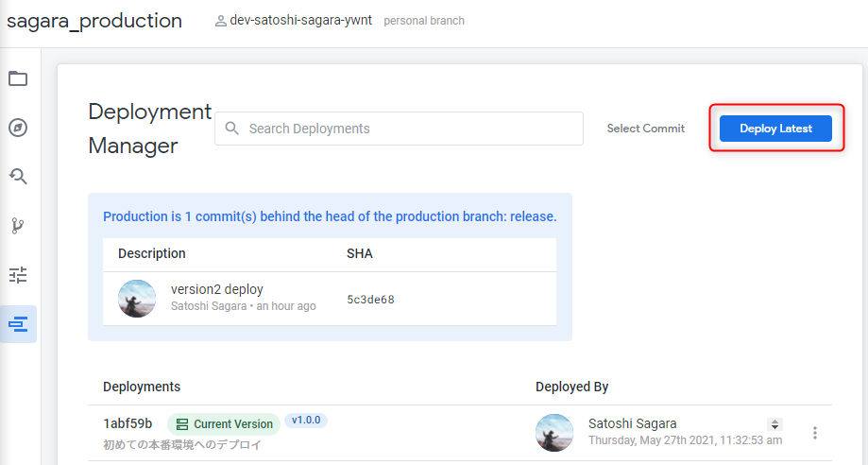Viewport: 868px width, 465px height.
Task: Click the version2 deploy commit description
Action: 217,289
